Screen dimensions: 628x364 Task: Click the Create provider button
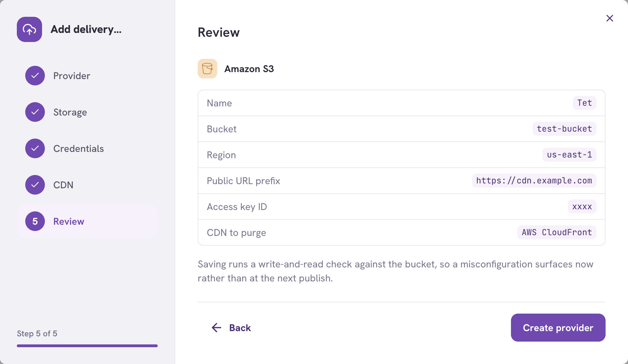tap(558, 328)
